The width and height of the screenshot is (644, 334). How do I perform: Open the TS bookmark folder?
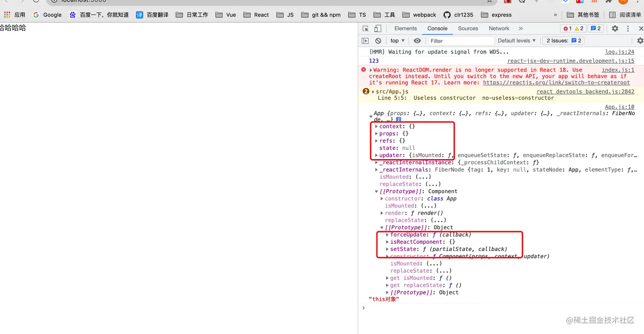pos(357,15)
